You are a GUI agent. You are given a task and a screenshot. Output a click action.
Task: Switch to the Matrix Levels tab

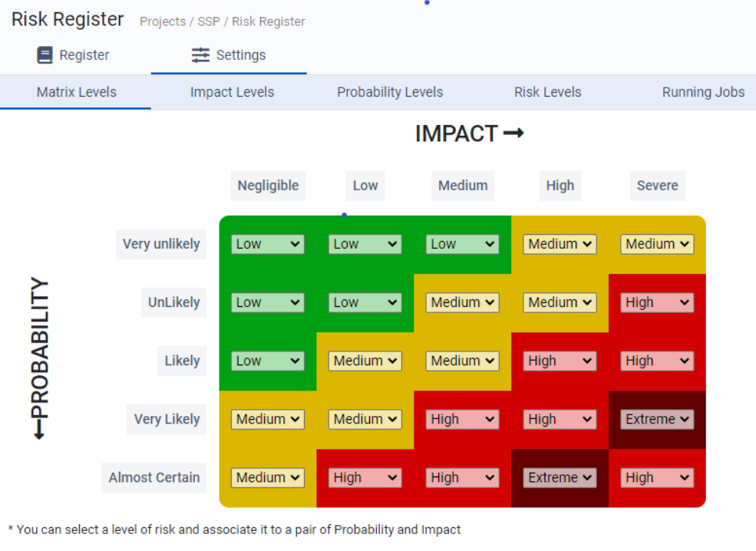click(77, 92)
